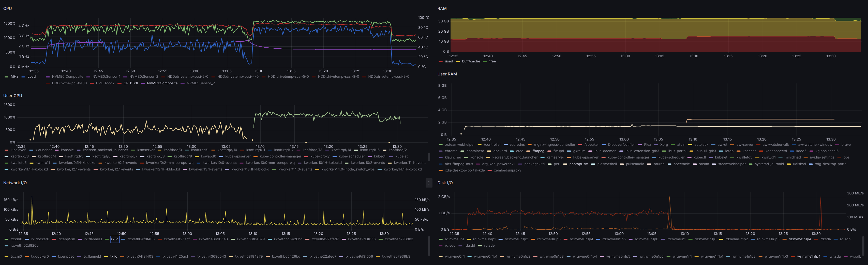Viewport: 868px width, 265px height.
Task: Show only the Load series in CPU legend
Action: click(31, 77)
